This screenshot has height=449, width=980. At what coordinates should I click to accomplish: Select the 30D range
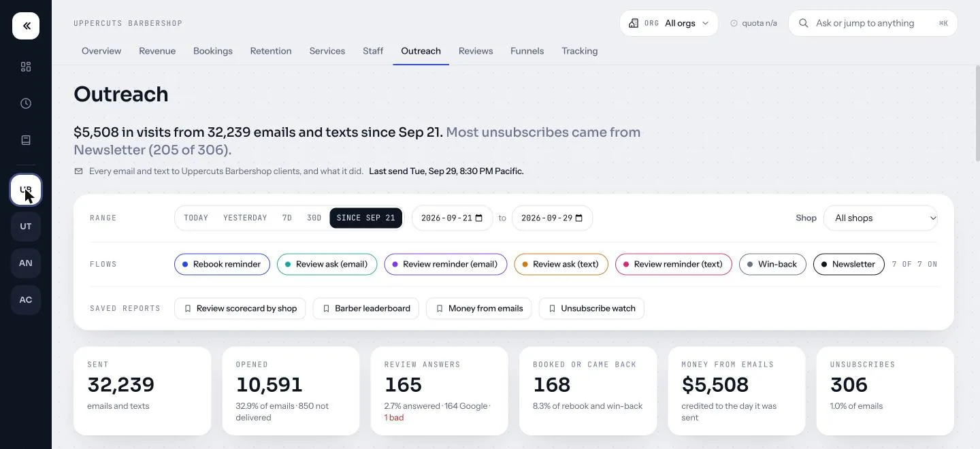[314, 218]
